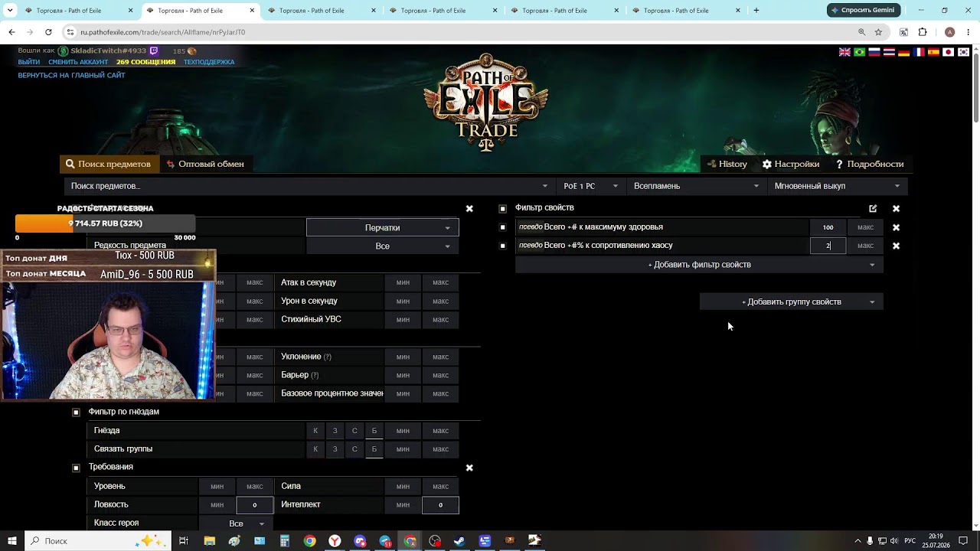
Task: Open the Chrome three-dot menu
Action: [x=968, y=32]
